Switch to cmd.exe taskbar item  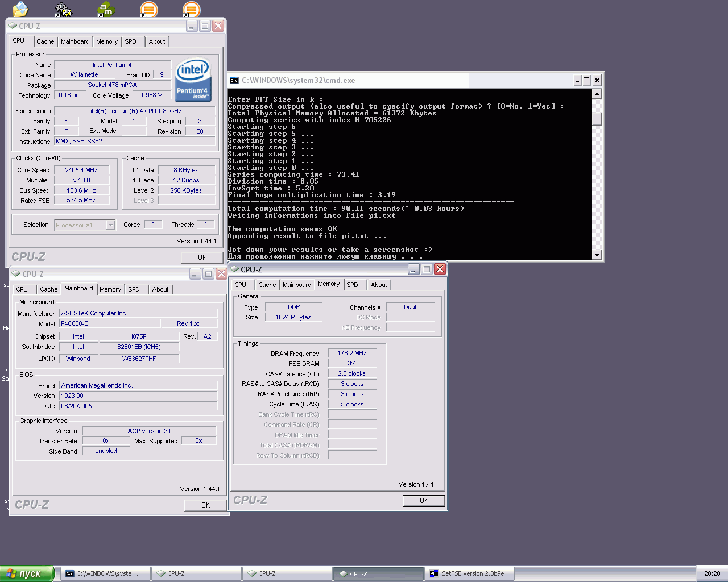105,573
